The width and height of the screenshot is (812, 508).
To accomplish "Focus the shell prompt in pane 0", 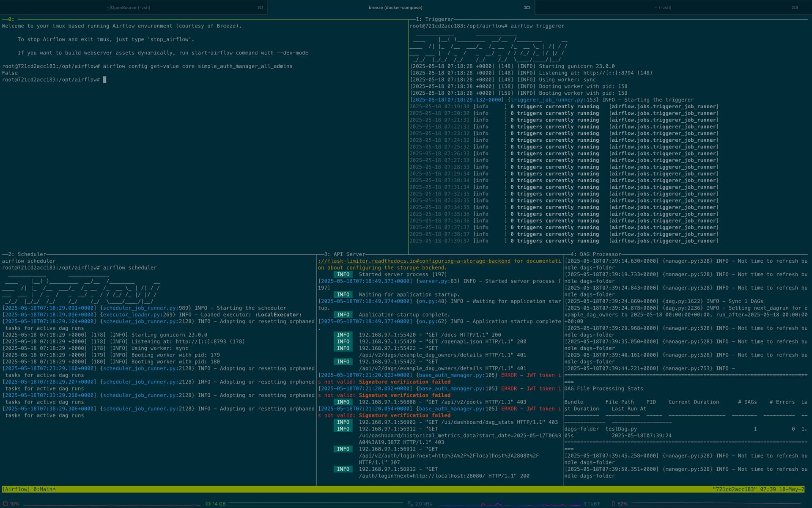I will point(104,80).
